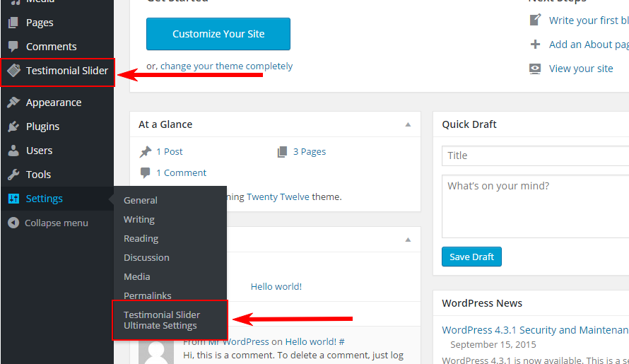Open the 1 Comment link
Screen dimensions: 629x364
(x=181, y=173)
